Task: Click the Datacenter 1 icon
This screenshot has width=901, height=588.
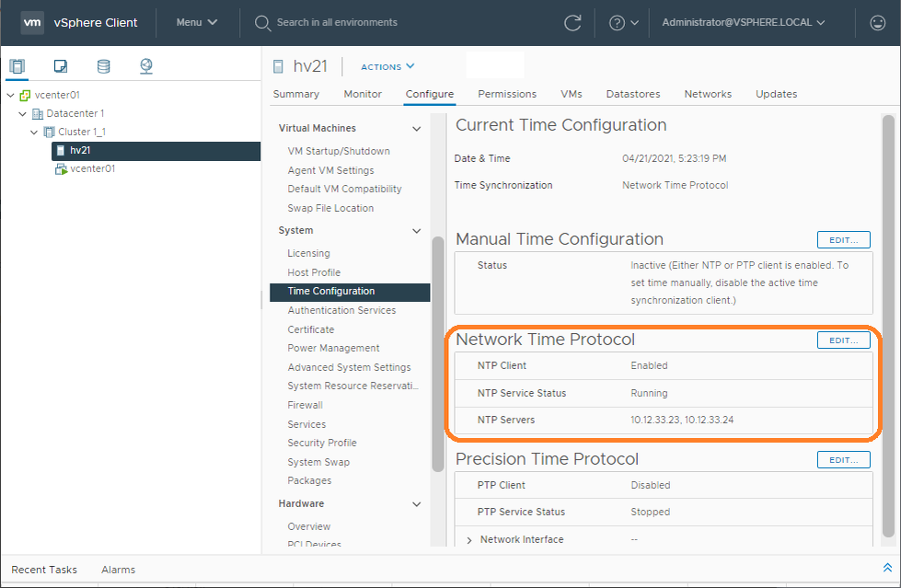Action: [x=38, y=114]
